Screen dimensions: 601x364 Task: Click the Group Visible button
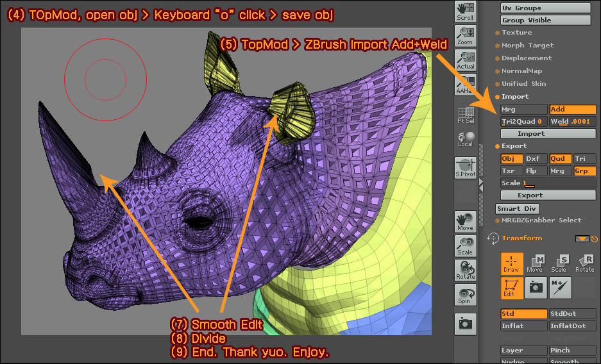pos(545,21)
